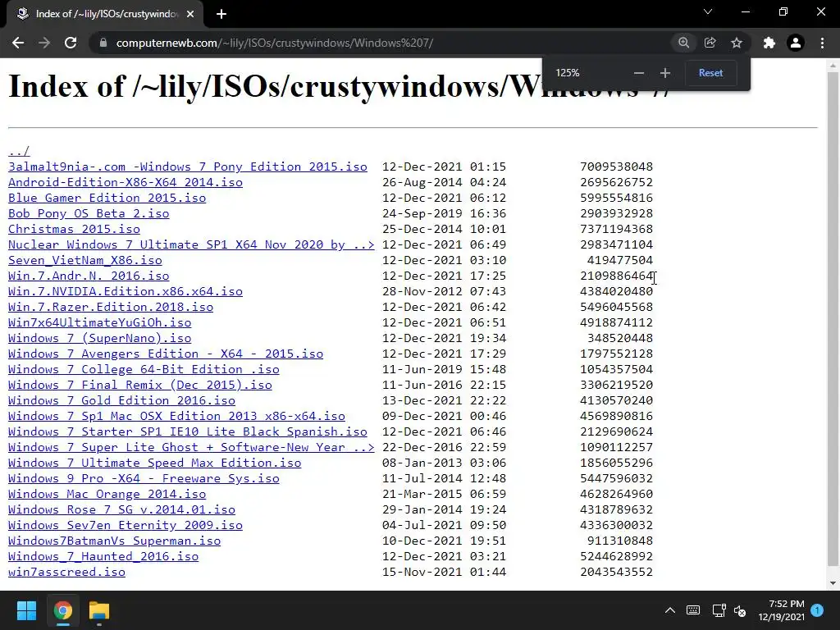Image resolution: width=840 pixels, height=630 pixels.
Task: Open Windows 7 Super Lite Ghost link
Action: pos(191,447)
